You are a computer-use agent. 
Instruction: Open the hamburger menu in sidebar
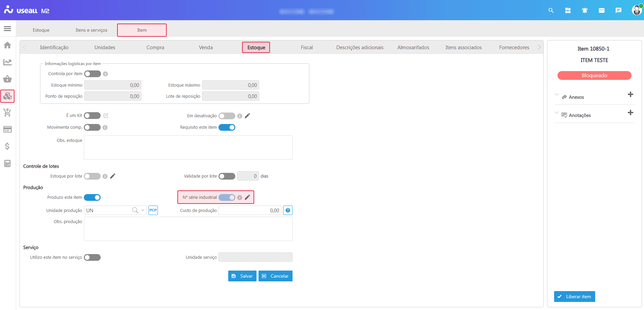[7, 29]
